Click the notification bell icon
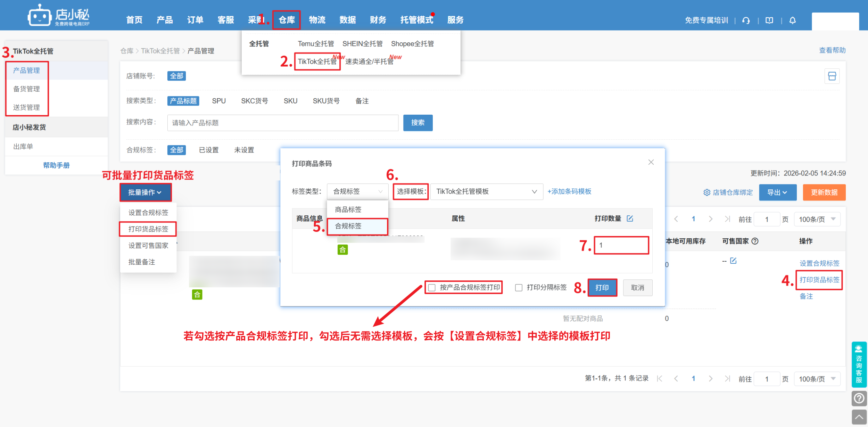This screenshot has height=427, width=868. 792,20
